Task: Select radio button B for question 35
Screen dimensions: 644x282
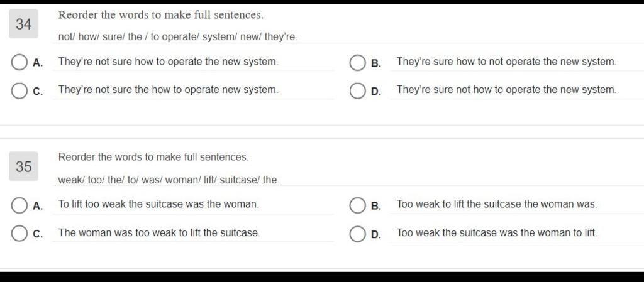Action: tap(357, 205)
